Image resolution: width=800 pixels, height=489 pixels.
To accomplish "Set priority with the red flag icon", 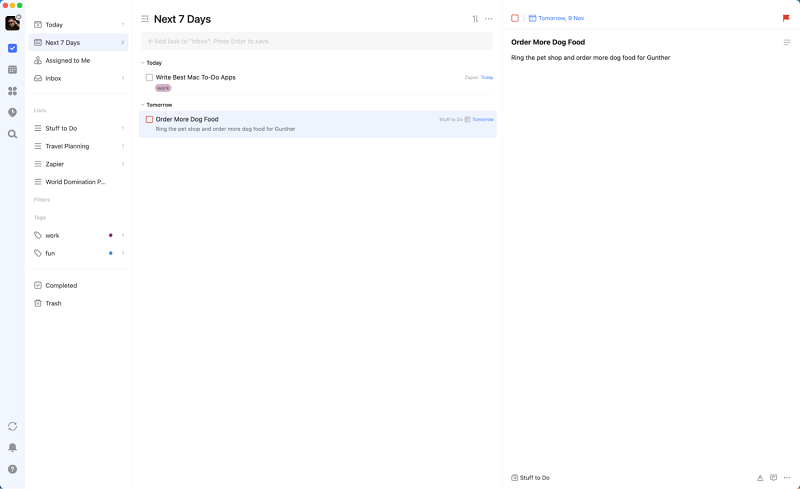I will (x=786, y=18).
